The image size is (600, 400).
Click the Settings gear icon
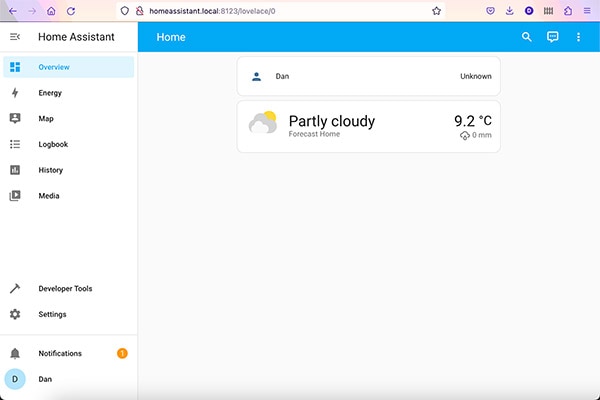click(15, 314)
